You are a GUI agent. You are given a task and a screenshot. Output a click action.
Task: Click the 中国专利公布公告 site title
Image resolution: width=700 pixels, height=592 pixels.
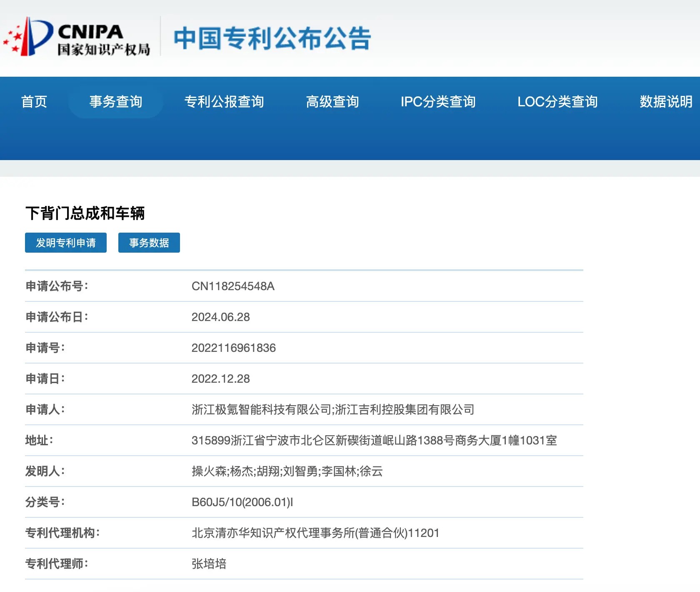pyautogui.click(x=272, y=38)
